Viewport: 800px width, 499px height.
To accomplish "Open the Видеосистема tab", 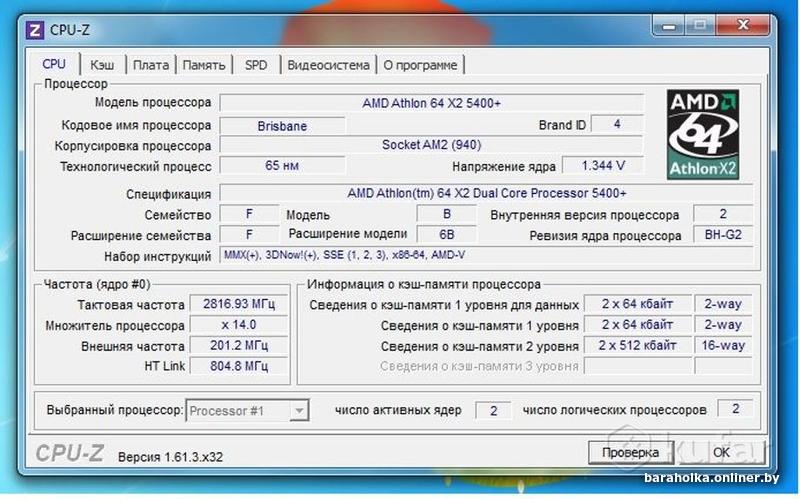I will pos(328,65).
